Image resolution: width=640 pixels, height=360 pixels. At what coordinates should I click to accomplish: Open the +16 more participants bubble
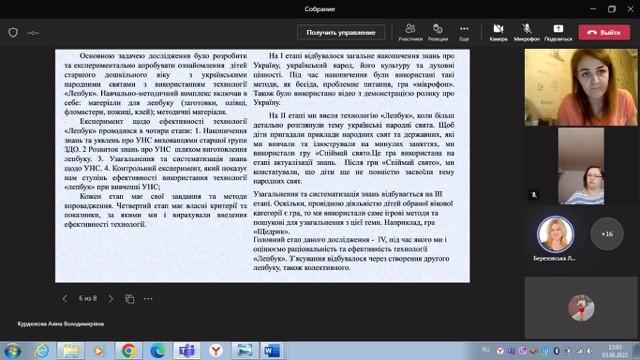[x=607, y=234]
